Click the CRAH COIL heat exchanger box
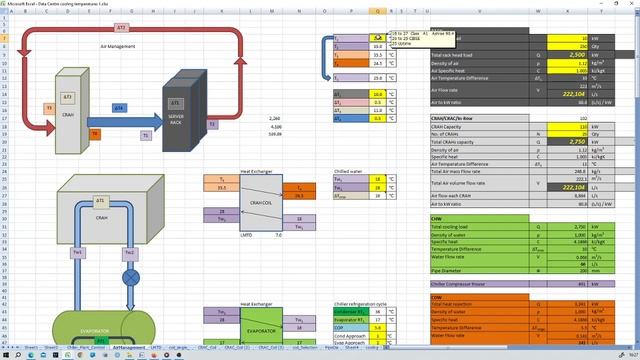640x360 pixels. [x=261, y=203]
